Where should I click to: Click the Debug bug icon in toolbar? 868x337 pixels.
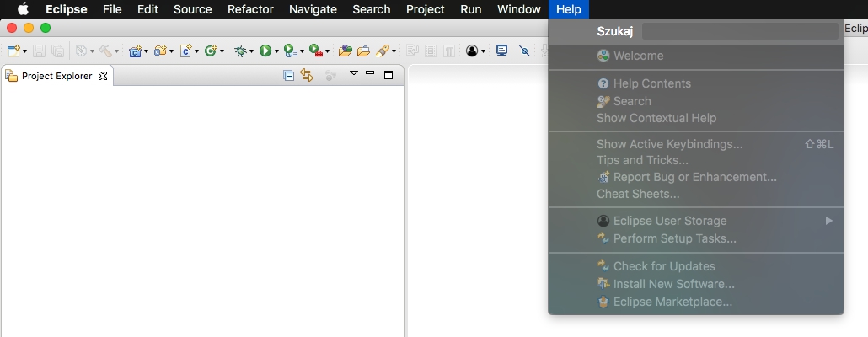pos(241,51)
